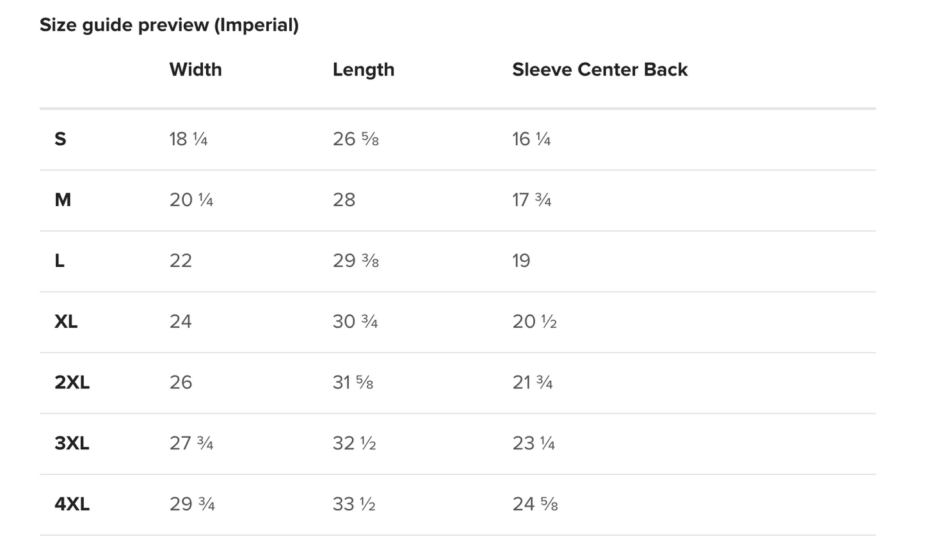Select the 2XL size row label
This screenshot has height=560, width=925.
pos(72,382)
